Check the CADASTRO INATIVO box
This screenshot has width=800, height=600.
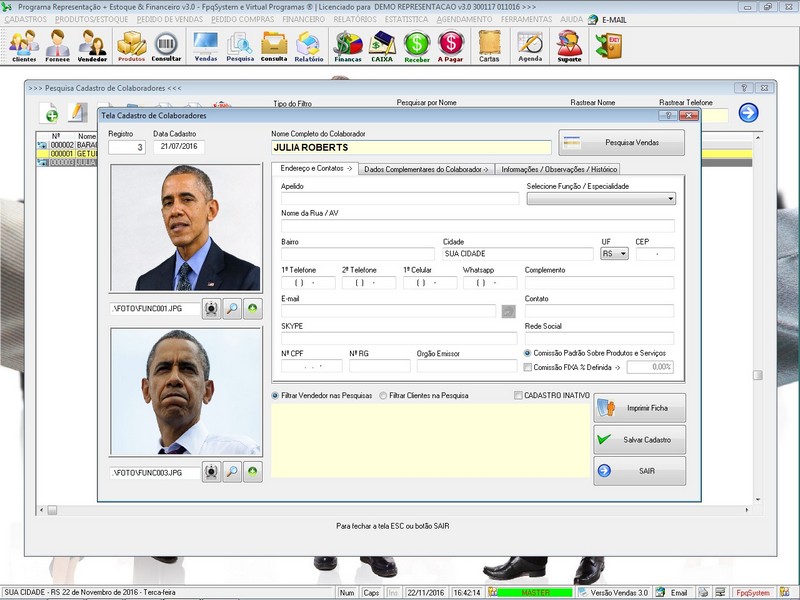pyautogui.click(x=518, y=395)
